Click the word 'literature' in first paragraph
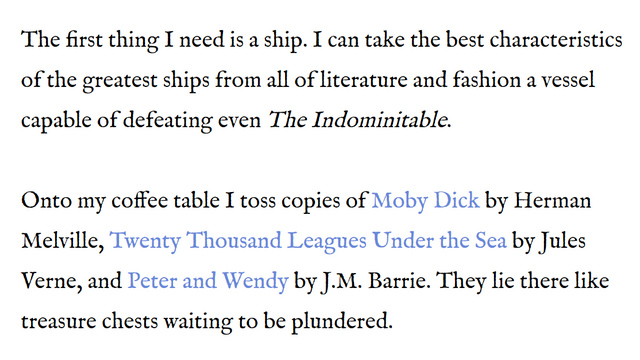Viewport: 640px width, 360px height. click(363, 80)
